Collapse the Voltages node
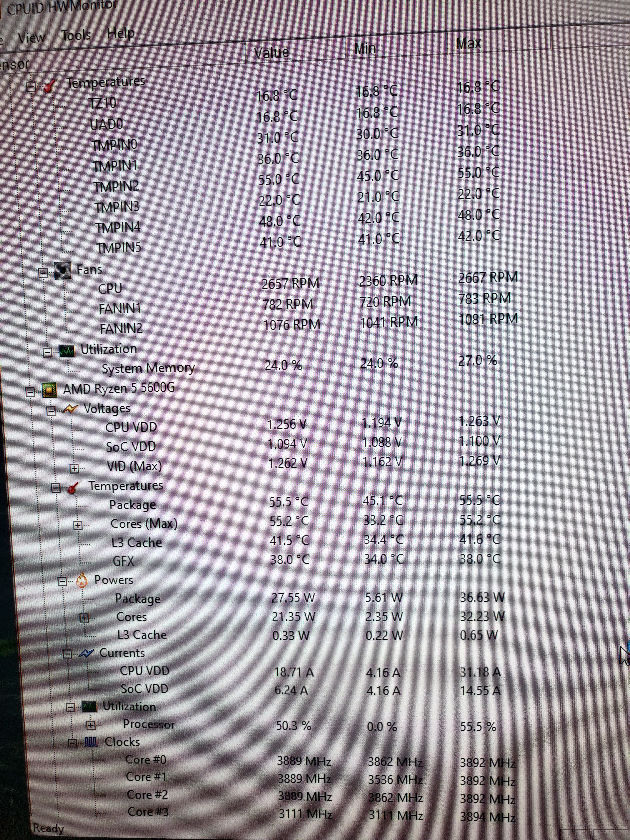630x840 pixels. [51, 411]
